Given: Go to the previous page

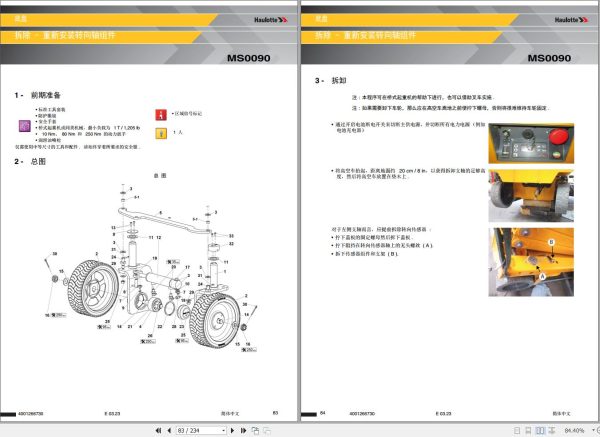Looking at the screenshot, I should click(x=169, y=430).
